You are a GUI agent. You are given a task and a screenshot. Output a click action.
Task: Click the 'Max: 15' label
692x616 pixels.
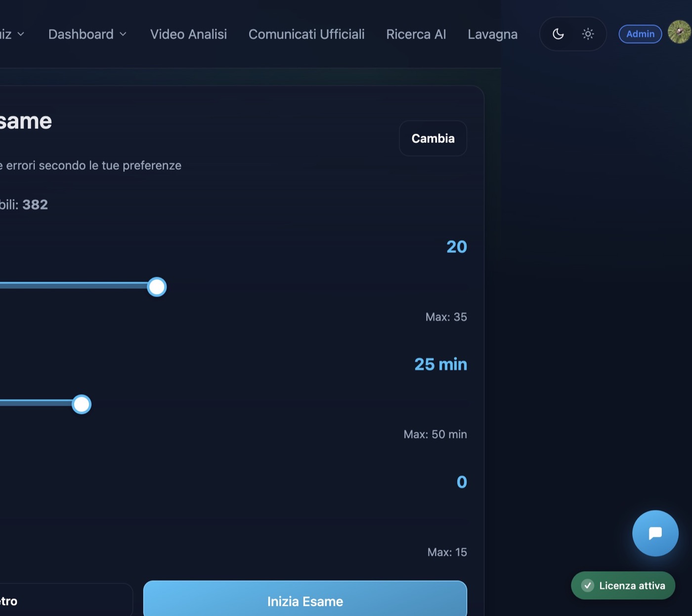point(447,552)
